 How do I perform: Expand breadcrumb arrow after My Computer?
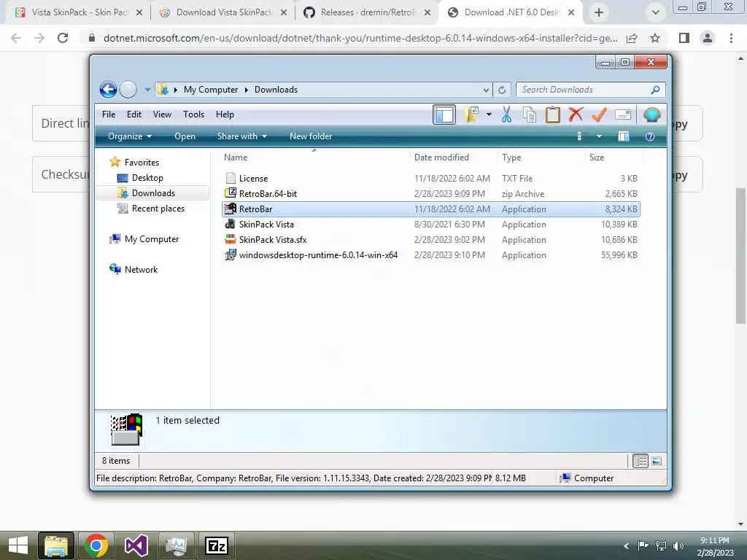point(247,90)
